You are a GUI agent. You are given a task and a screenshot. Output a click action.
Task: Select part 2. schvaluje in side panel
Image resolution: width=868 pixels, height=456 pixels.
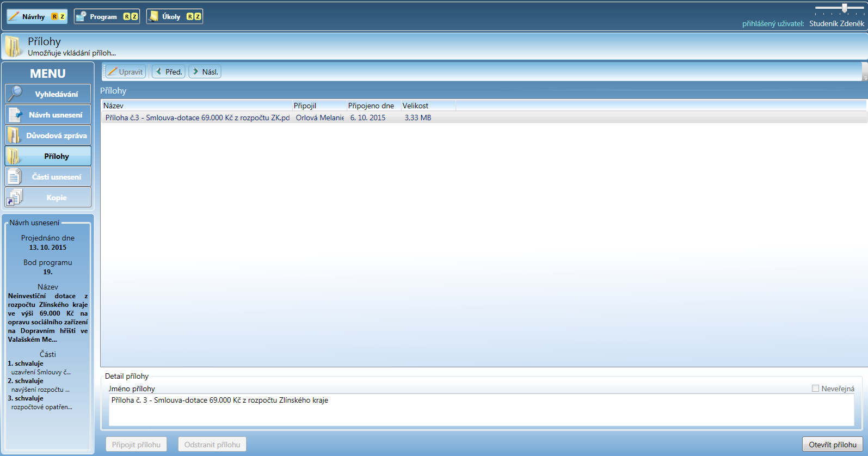pyautogui.click(x=26, y=381)
